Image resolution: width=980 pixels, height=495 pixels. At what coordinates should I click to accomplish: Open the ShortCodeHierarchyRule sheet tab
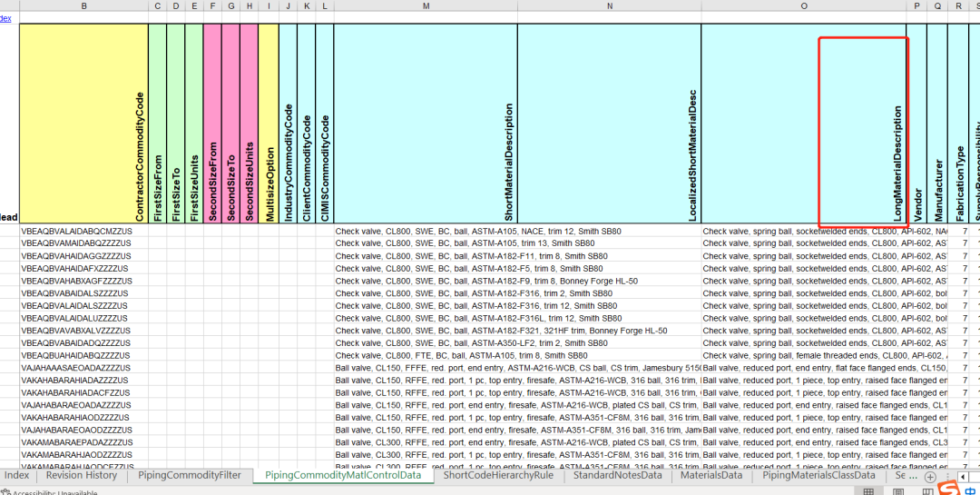coord(498,476)
